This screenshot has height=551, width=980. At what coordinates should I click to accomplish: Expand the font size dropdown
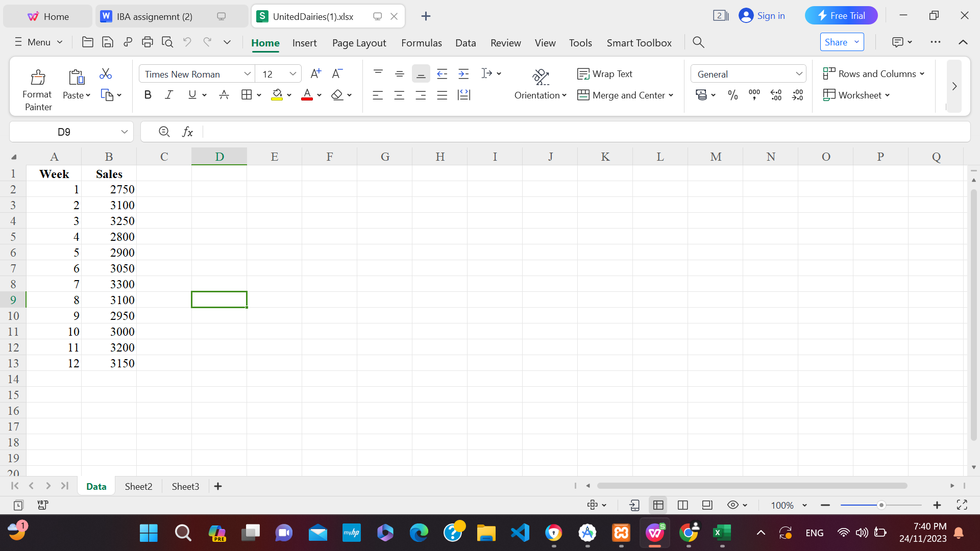pos(293,73)
